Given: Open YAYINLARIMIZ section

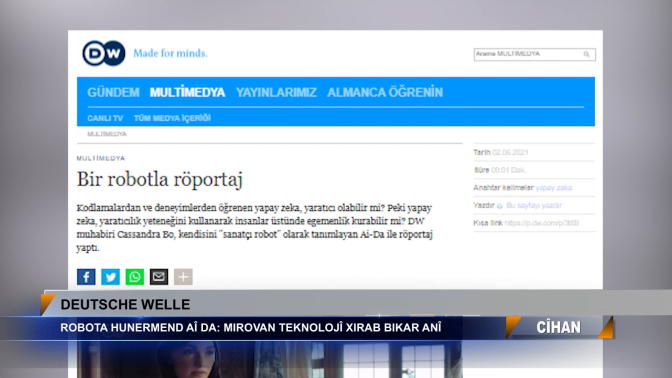Looking at the screenshot, I should pyautogui.click(x=276, y=92).
